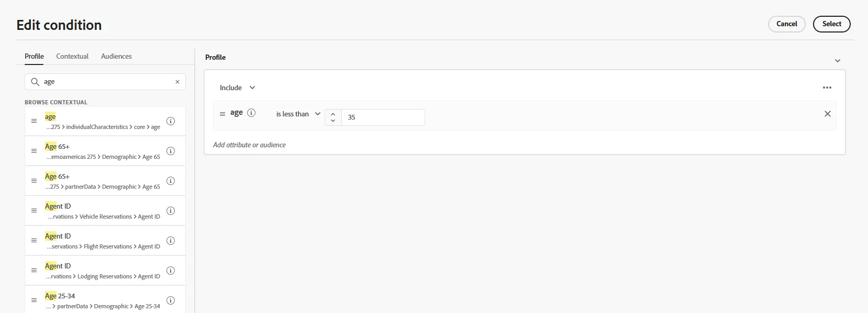The width and height of the screenshot is (868, 313).
Task: Click the search magnifier icon
Action: (35, 82)
